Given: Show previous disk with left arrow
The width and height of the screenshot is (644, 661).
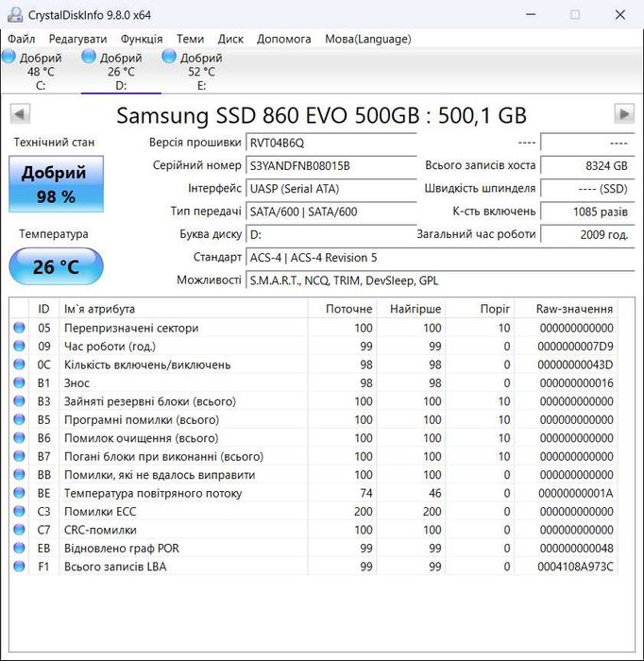Looking at the screenshot, I should 20,114.
